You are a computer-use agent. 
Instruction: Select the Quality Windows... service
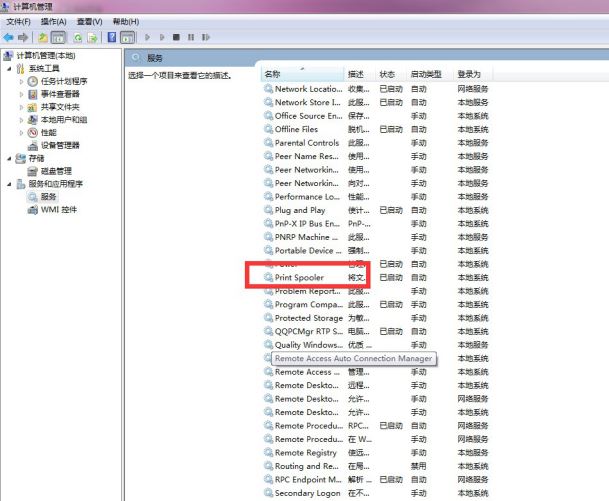pyautogui.click(x=308, y=345)
